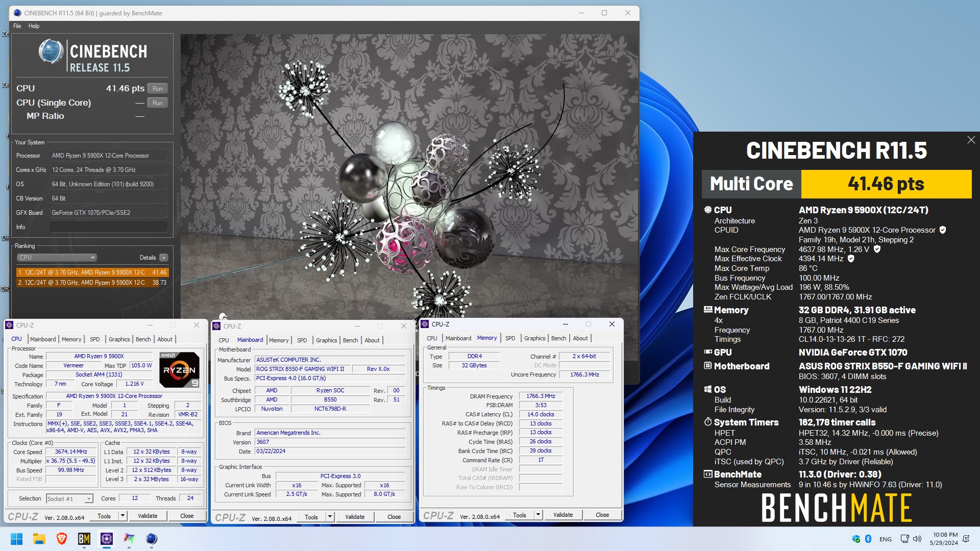Open the notifications bell icon
Screen dimensions: 980x551
tap(966, 539)
